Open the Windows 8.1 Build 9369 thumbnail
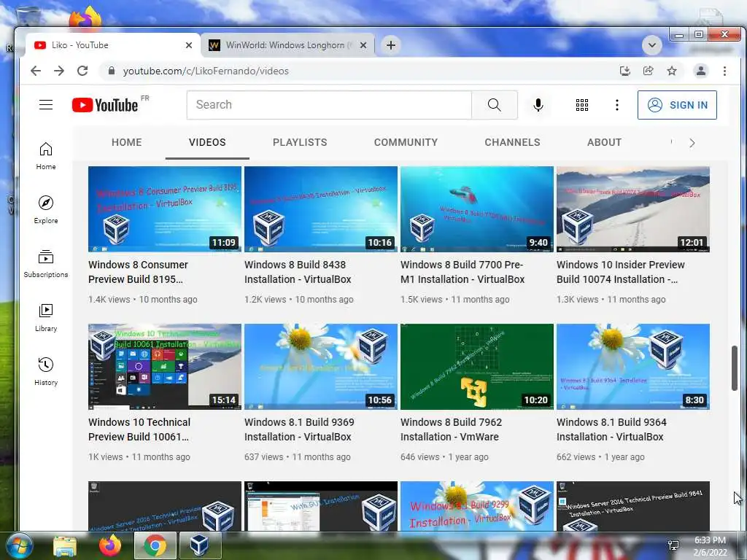This screenshot has height=560, width=747. click(321, 367)
